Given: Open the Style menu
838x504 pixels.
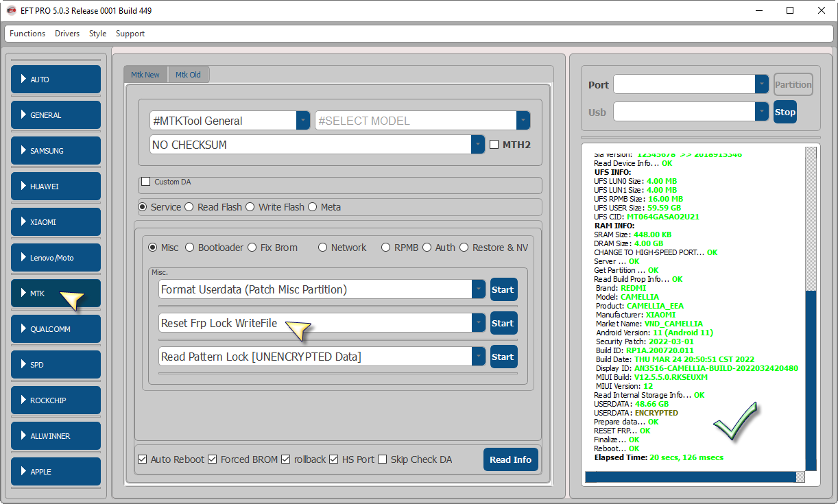Looking at the screenshot, I should coord(98,34).
